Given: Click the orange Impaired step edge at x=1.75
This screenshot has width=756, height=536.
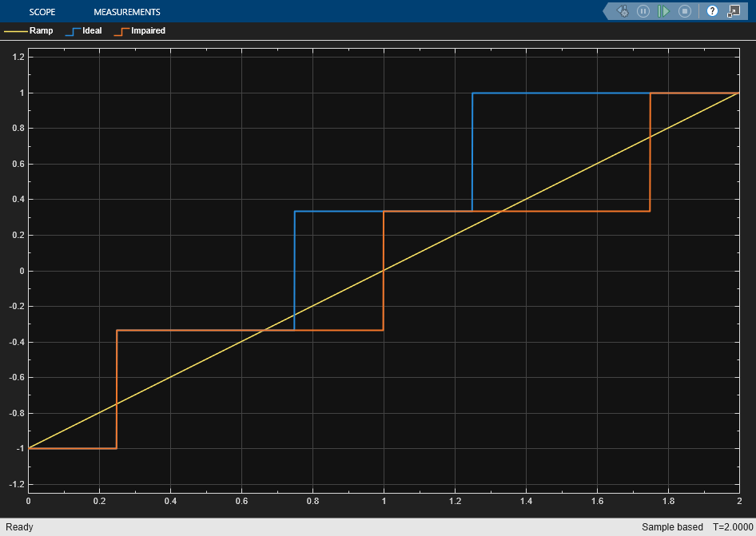Looking at the screenshot, I should (650, 152).
